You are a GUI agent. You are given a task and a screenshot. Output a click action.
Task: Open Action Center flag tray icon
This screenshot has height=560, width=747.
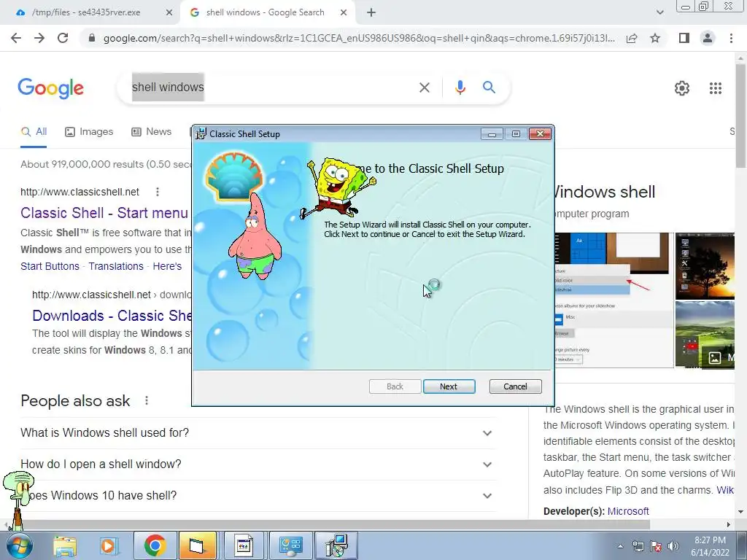click(656, 546)
